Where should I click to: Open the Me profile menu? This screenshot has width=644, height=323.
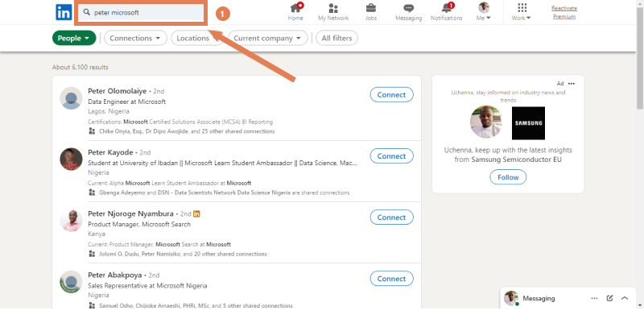484,12
